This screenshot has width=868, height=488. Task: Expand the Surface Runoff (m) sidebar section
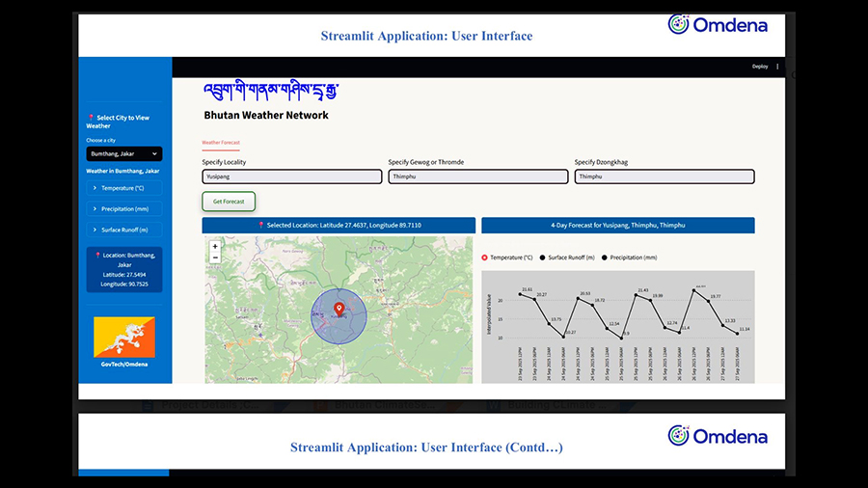pyautogui.click(x=123, y=230)
